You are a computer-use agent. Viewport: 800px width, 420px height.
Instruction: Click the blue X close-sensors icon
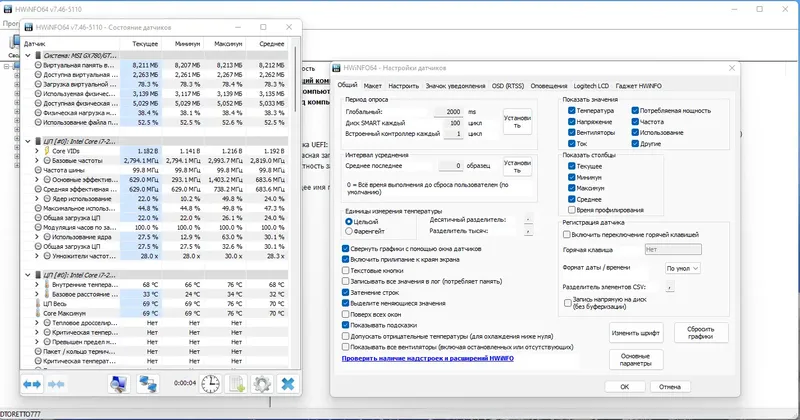288,384
